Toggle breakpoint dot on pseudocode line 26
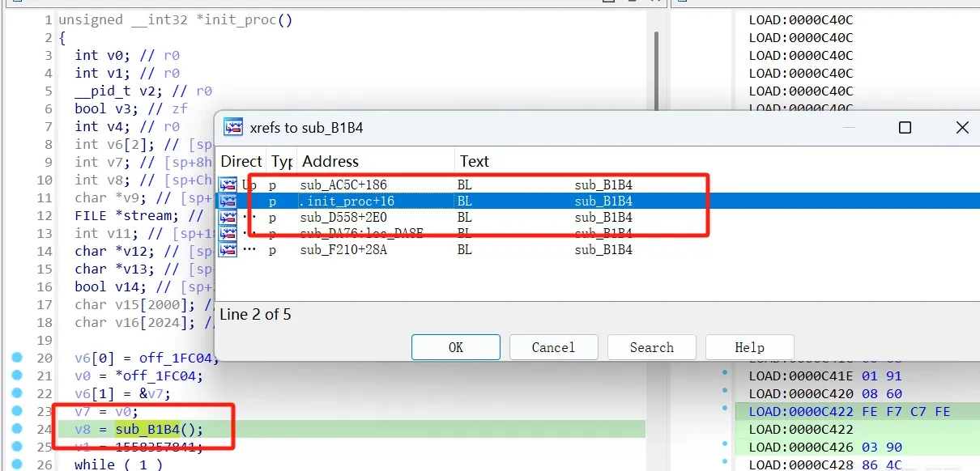980x471 pixels. (x=16, y=465)
